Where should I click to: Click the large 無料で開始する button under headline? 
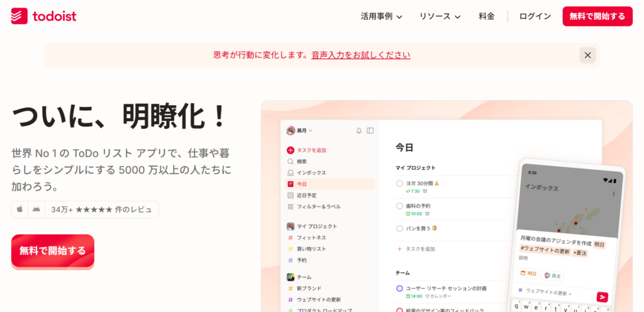pos(53,251)
